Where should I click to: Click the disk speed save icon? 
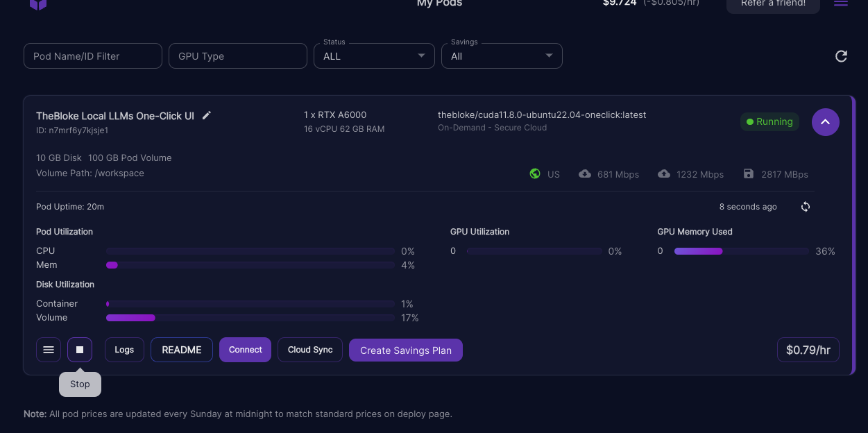tap(749, 174)
